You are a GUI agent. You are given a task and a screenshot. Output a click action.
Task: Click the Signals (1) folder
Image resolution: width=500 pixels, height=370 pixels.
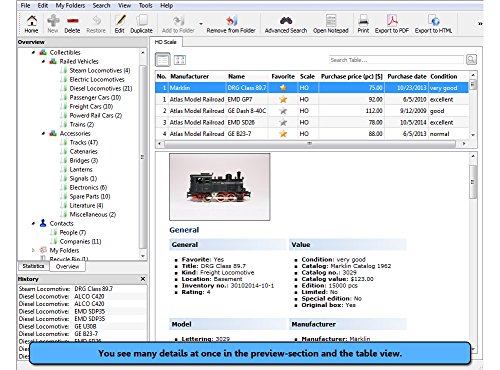point(83,178)
